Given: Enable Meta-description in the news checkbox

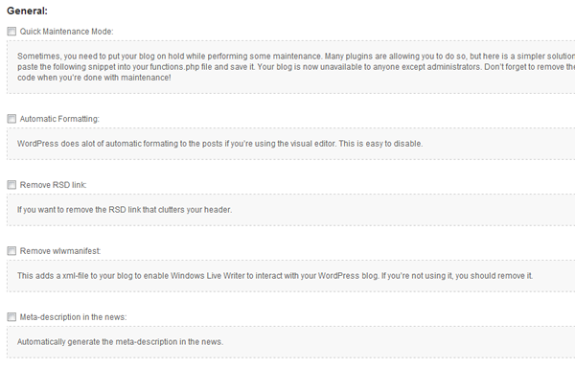Looking at the screenshot, I should click(11, 317).
